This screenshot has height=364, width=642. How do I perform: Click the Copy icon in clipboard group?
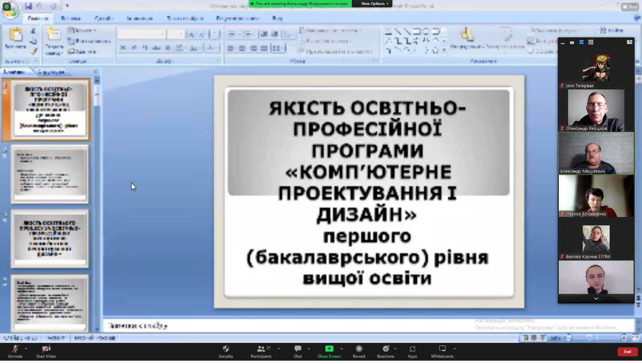pos(33,41)
